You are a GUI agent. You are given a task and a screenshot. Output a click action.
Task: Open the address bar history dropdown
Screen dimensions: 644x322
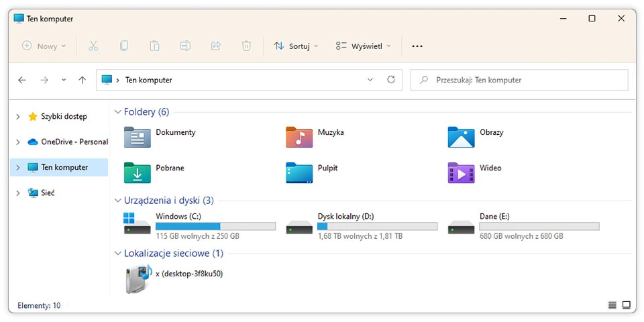coord(370,80)
